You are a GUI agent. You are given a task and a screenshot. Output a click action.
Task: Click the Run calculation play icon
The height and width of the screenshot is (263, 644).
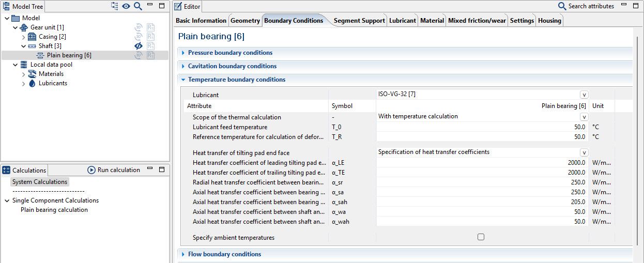click(x=91, y=170)
